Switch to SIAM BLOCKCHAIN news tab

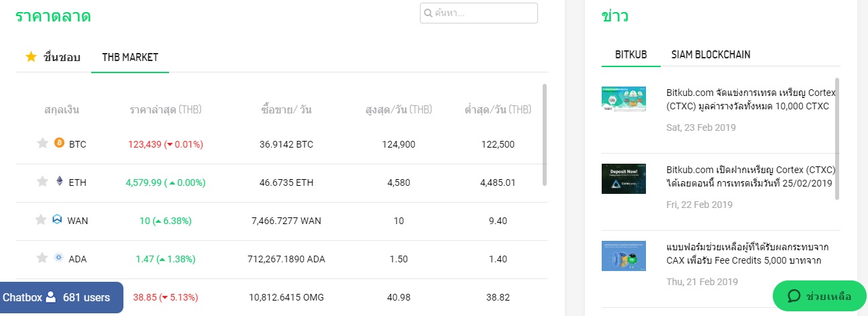point(710,54)
